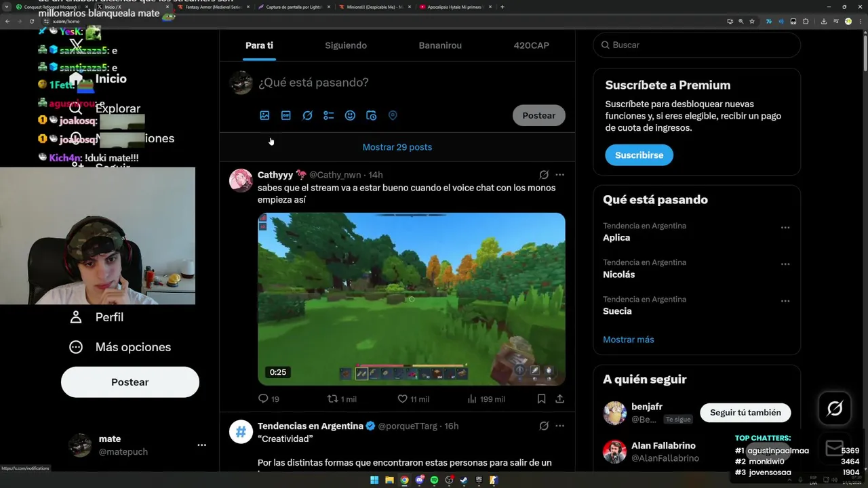Open new browser tab with plus
The height and width of the screenshot is (488, 868).
click(502, 7)
